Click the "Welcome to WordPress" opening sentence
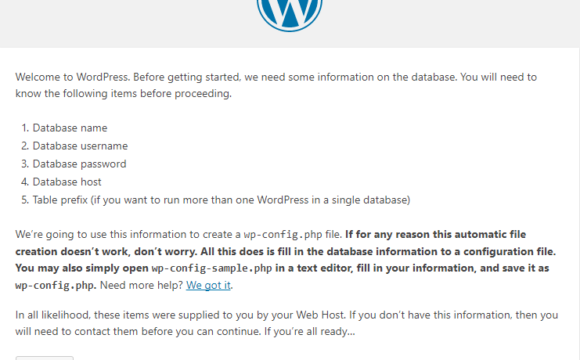This screenshot has width=580, height=360. [72, 77]
